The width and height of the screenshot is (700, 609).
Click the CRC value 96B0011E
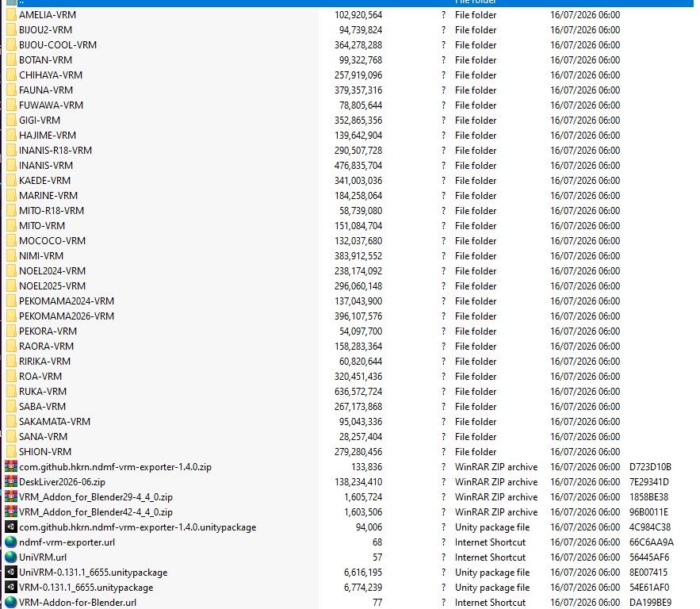648,512
